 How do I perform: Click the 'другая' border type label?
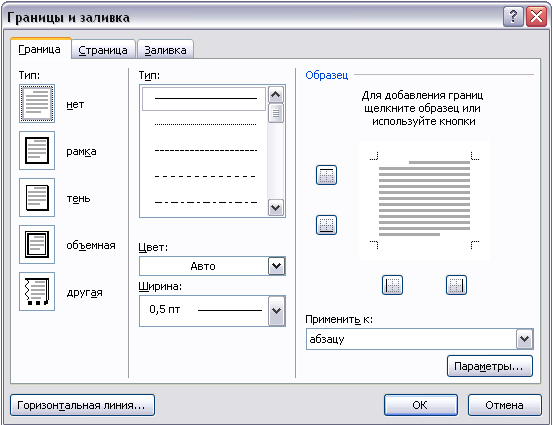84,292
